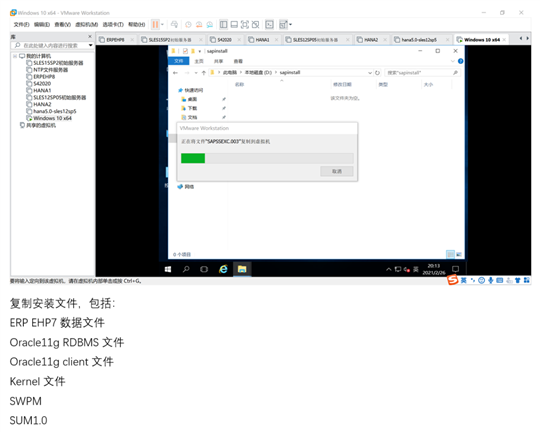This screenshot has height=432, width=540.
Task: Click the revert to snapshot icon
Action: pos(199,24)
